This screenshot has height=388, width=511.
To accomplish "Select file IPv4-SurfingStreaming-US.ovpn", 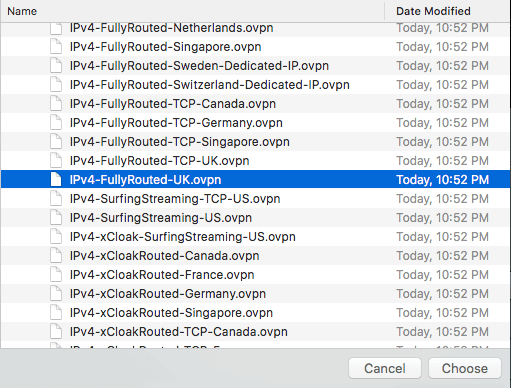I will coord(255,218).
